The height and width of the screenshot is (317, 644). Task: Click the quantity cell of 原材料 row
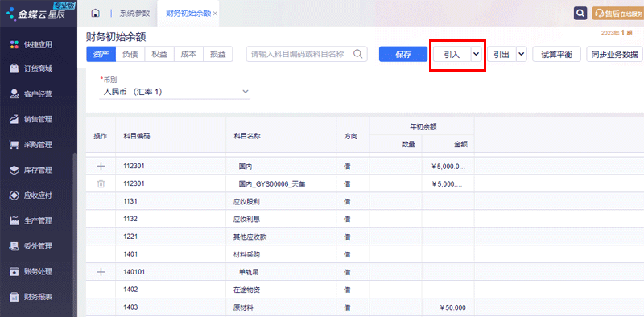click(395, 307)
